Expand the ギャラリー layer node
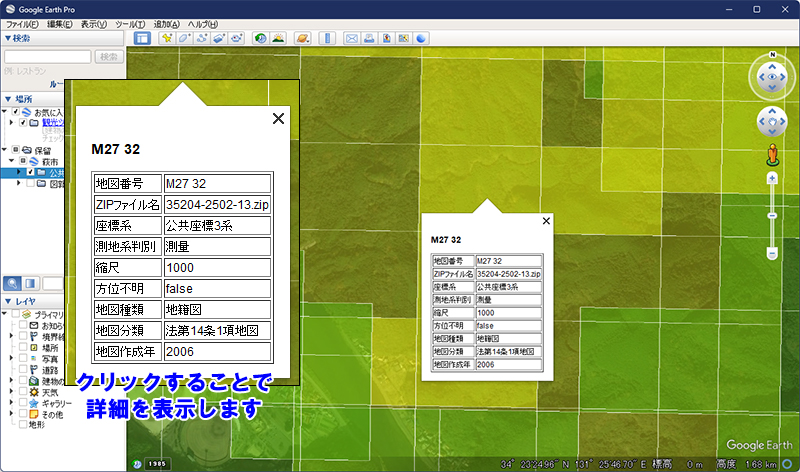This screenshot has height=472, width=800. coord(12,403)
